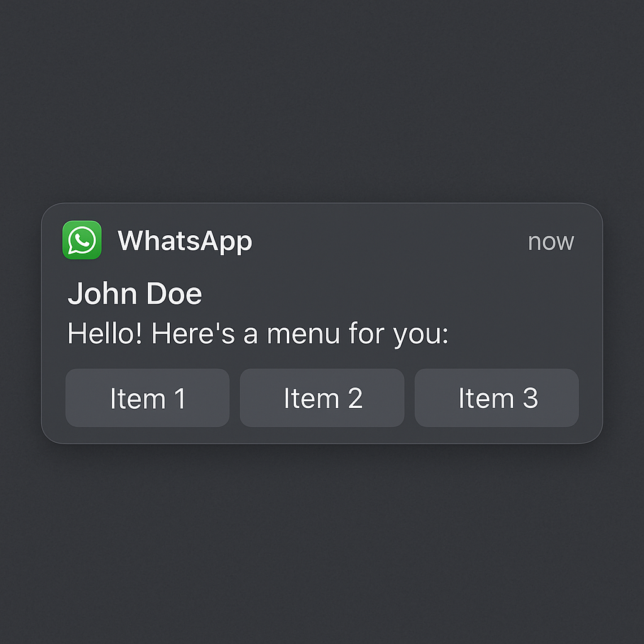This screenshot has width=644, height=644.
Task: Select the Item 1 button
Action: tap(147, 397)
